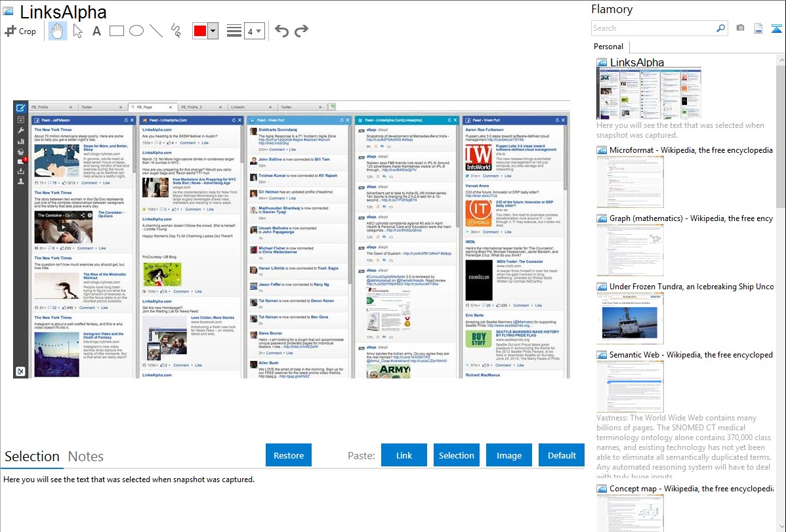
Task: Pick the text annotation tool
Action: (x=96, y=31)
